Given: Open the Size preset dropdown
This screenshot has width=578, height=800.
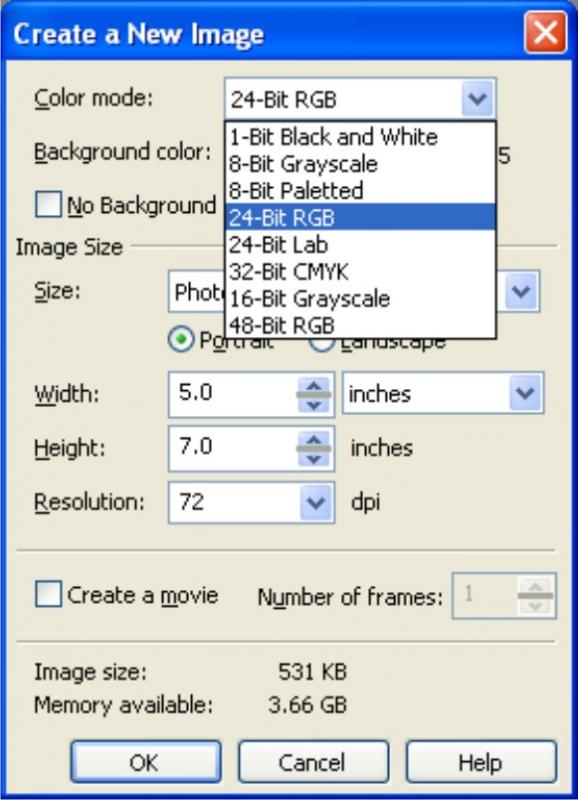Looking at the screenshot, I should pyautogui.click(x=521, y=291).
